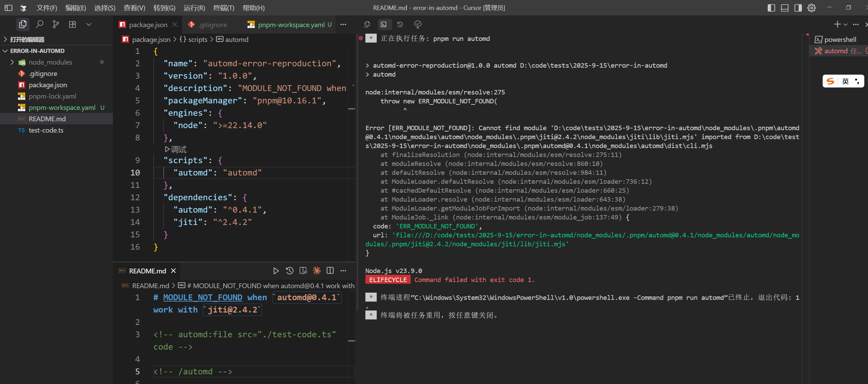The image size is (868, 384).
Task: Expand more sidebar views chevron
Action: pos(89,24)
